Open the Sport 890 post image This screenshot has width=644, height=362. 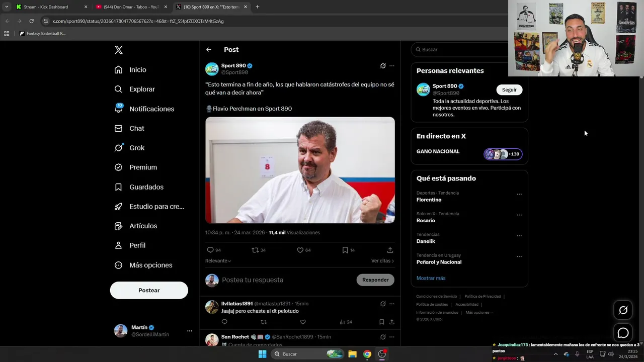point(300,170)
